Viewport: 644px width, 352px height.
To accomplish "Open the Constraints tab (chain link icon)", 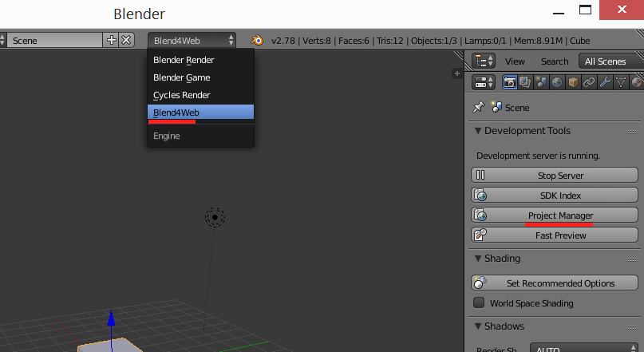I will coord(589,82).
